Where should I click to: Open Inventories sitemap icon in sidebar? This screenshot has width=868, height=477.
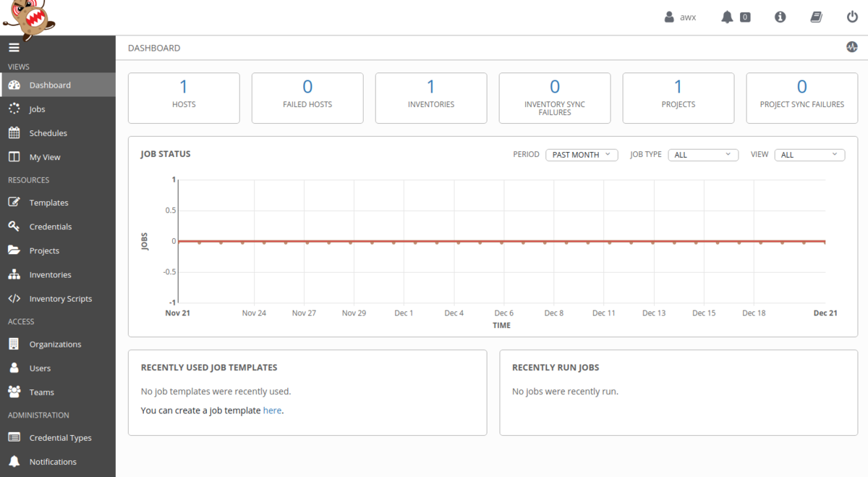click(14, 274)
